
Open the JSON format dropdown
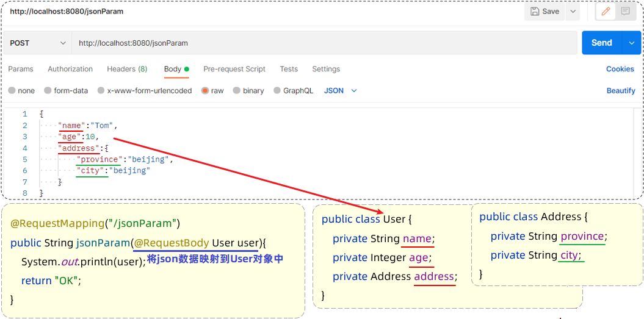(340, 91)
